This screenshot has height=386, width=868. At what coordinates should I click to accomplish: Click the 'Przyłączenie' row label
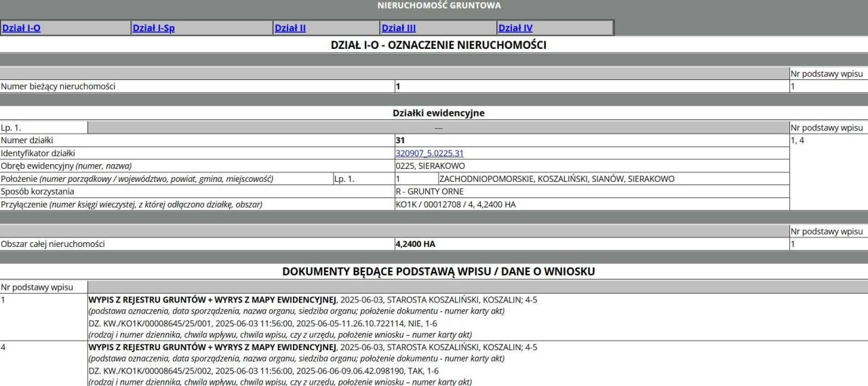coord(132,204)
